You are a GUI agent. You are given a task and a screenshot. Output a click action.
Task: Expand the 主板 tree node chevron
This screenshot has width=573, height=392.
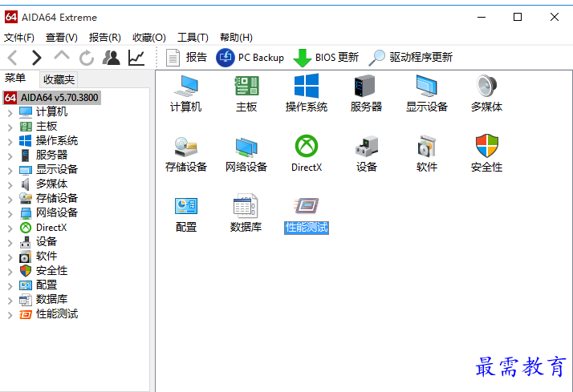[x=10, y=127]
